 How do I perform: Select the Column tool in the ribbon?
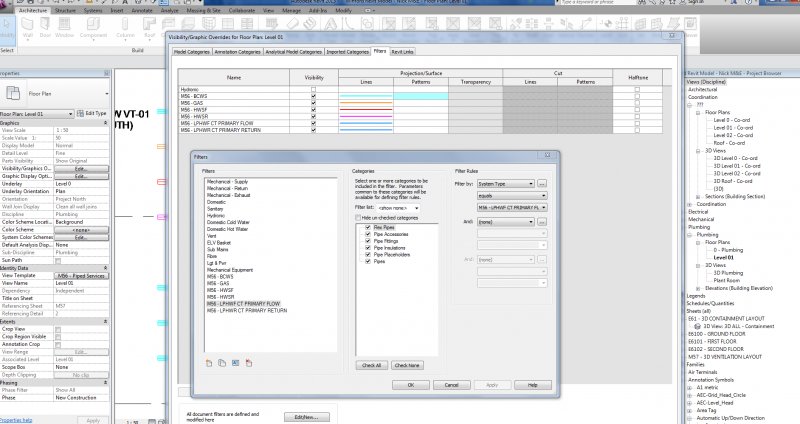click(125, 28)
